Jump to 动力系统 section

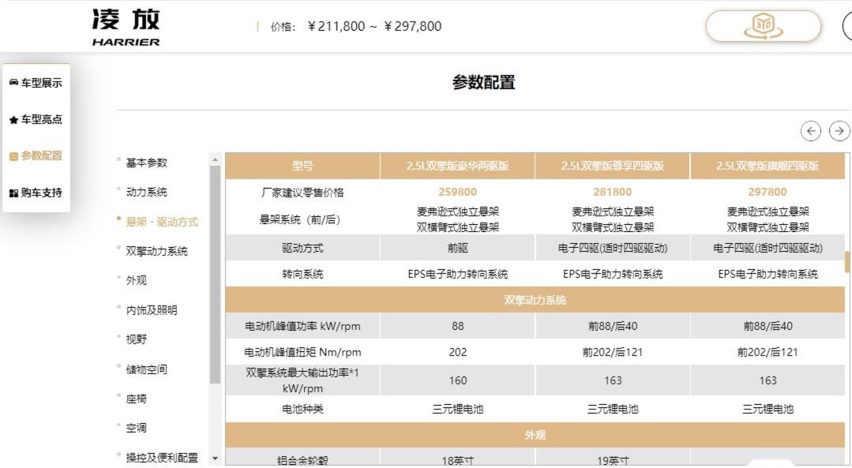pos(147,192)
